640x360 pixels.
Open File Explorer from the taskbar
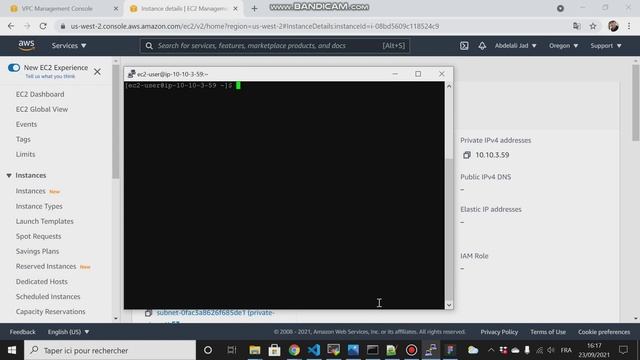(x=255, y=350)
